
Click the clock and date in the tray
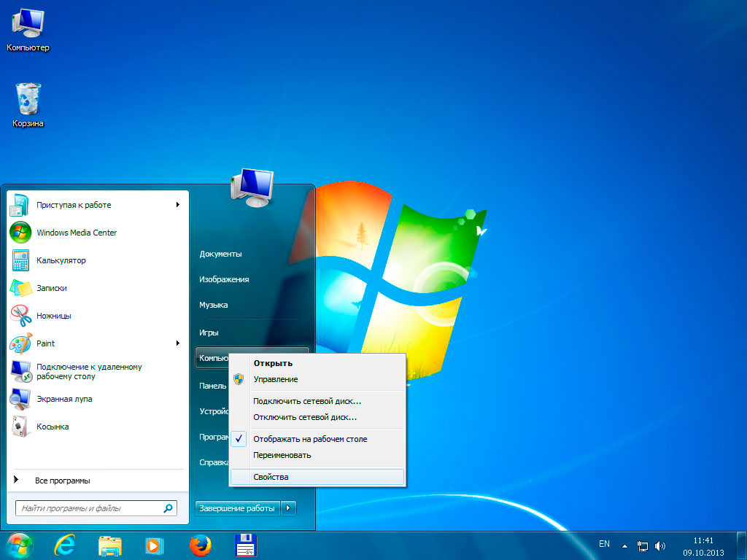703,546
